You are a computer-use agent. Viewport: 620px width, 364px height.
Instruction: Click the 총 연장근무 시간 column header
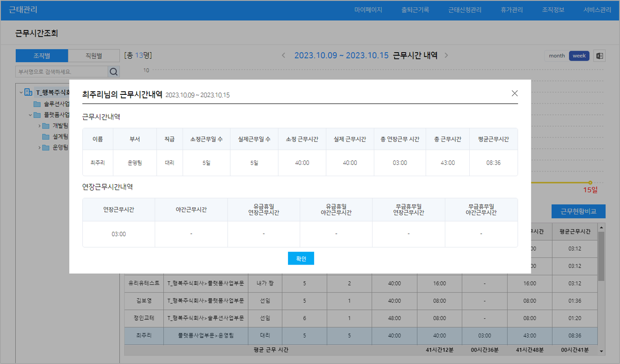tap(400, 139)
